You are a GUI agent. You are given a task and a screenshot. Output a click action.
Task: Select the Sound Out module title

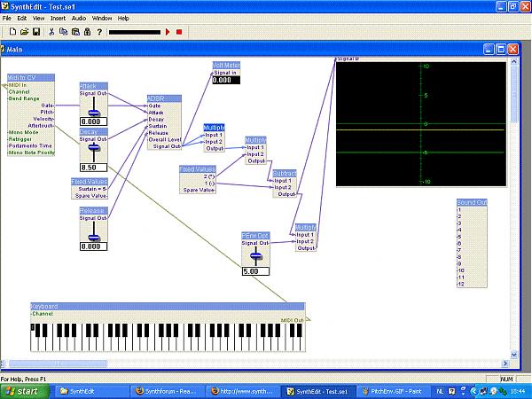472,202
